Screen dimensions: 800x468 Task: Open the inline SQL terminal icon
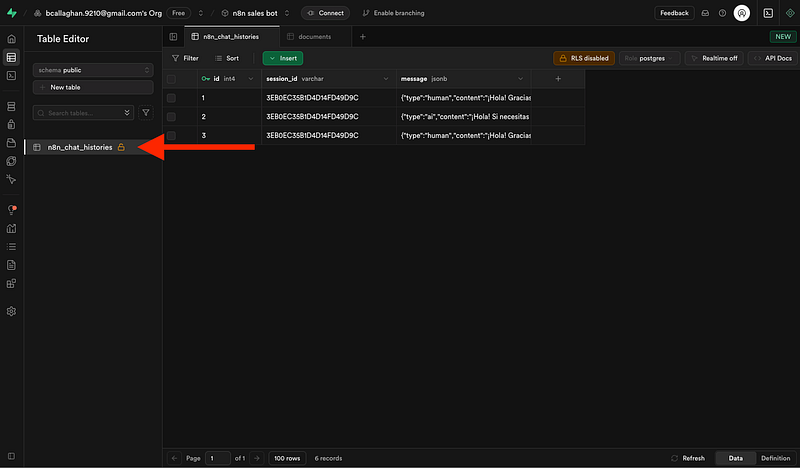[768, 13]
